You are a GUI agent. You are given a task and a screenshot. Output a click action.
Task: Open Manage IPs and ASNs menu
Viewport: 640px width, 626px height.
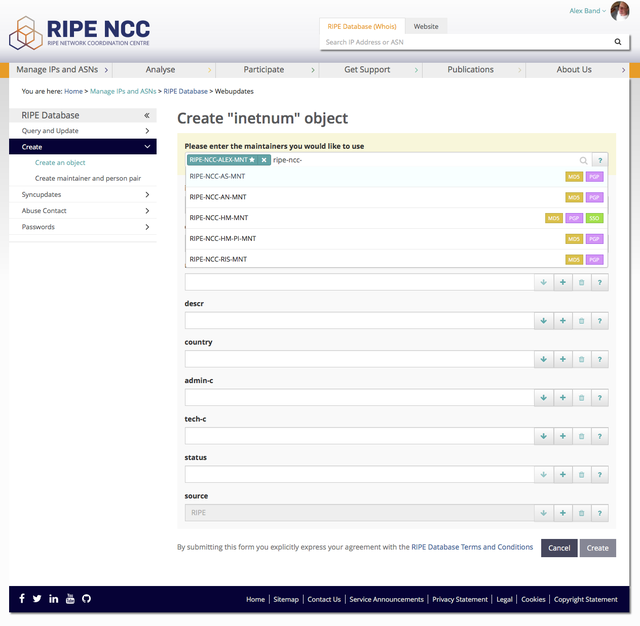61,70
